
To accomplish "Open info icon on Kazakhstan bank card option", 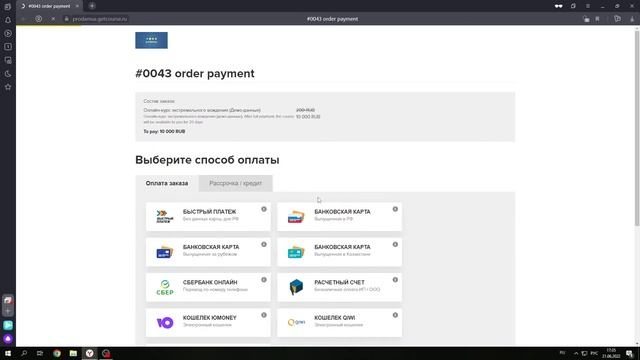I will click(x=395, y=244).
